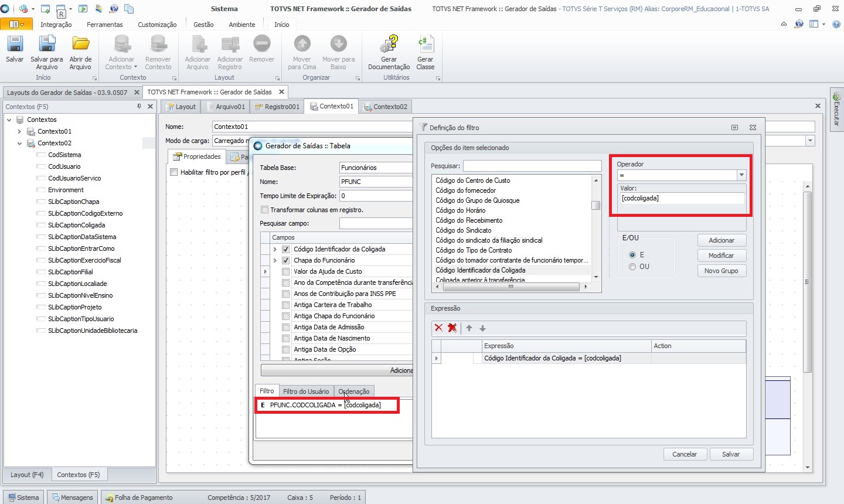Image resolution: width=844 pixels, height=504 pixels.
Task: Maximize the Definição do filtro dialog
Action: (x=734, y=127)
